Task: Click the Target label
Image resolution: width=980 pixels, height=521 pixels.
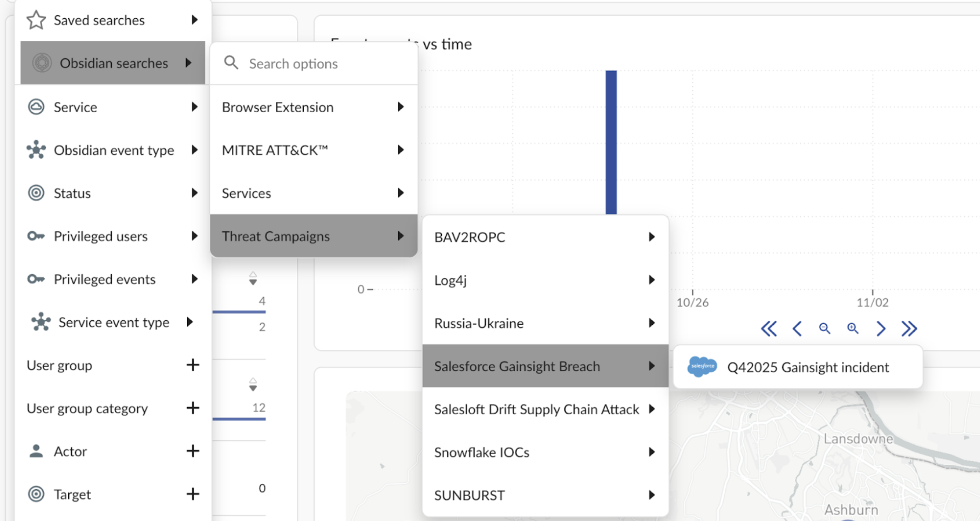Action: click(72, 494)
